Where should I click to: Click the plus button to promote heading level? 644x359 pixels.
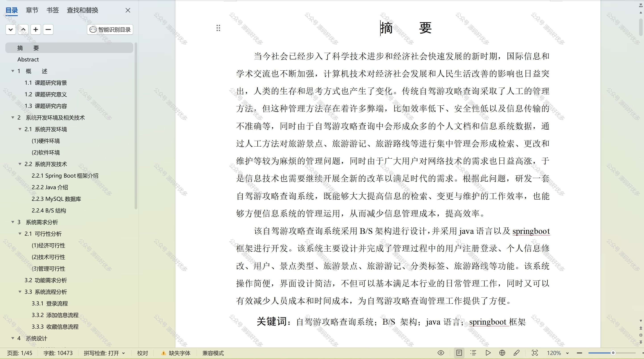click(x=36, y=29)
